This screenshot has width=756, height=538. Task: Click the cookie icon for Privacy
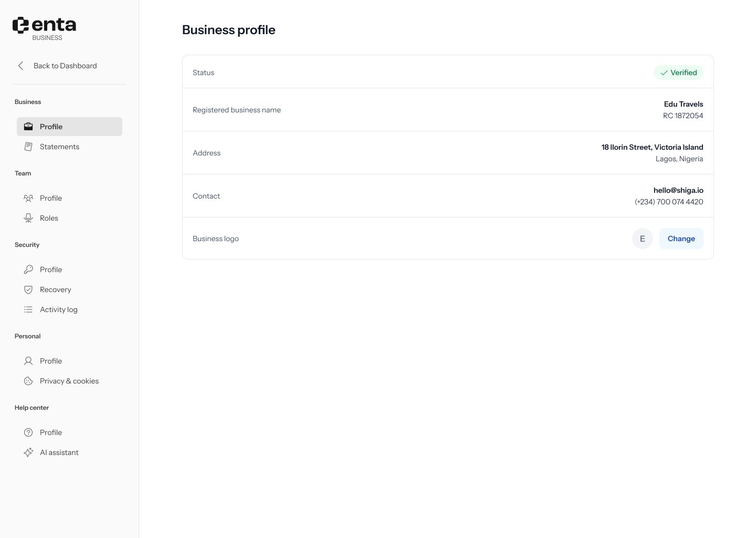pos(28,381)
